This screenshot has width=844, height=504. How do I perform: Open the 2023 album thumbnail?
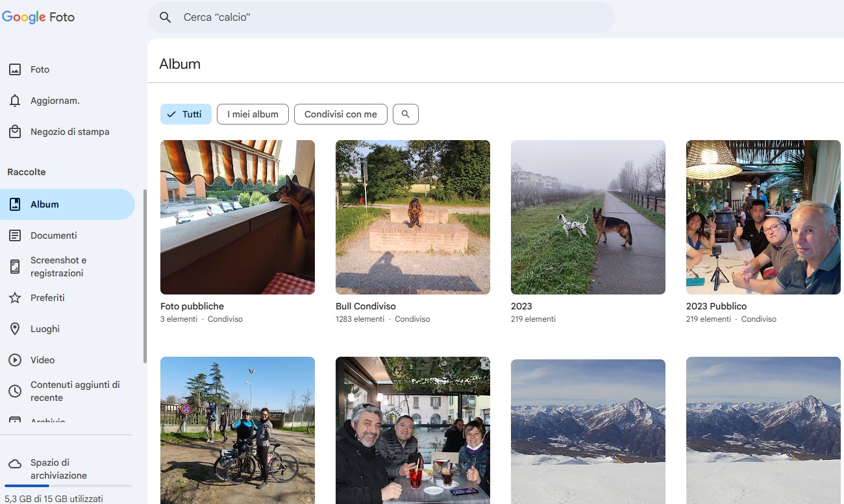588,217
